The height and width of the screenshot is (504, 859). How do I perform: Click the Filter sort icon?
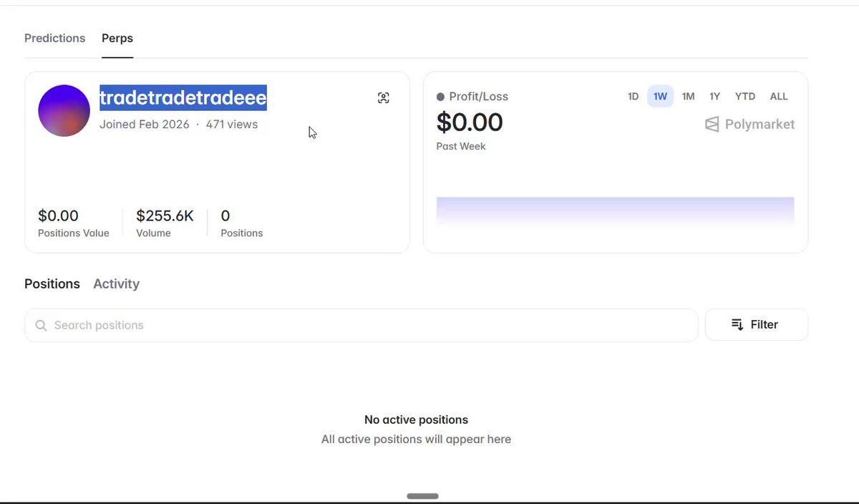(x=737, y=325)
